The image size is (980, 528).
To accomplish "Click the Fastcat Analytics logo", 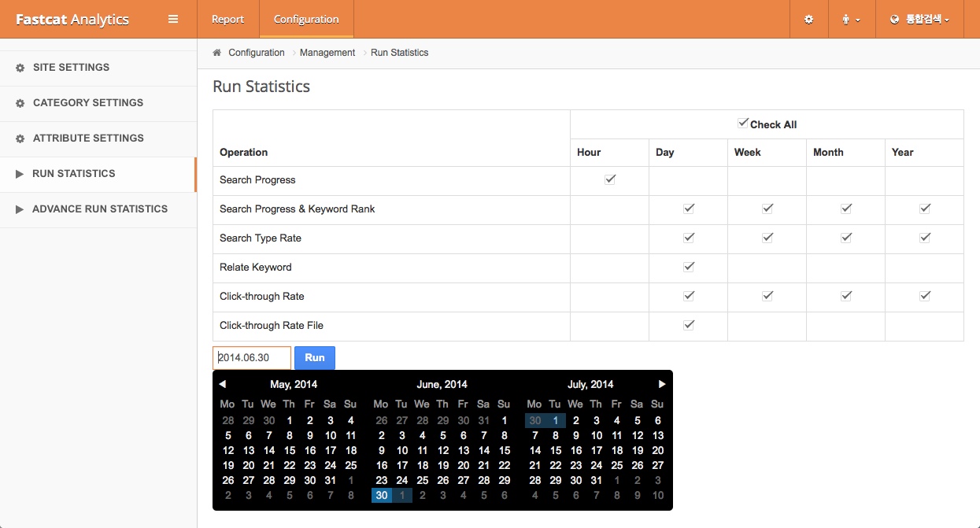I will [72, 20].
